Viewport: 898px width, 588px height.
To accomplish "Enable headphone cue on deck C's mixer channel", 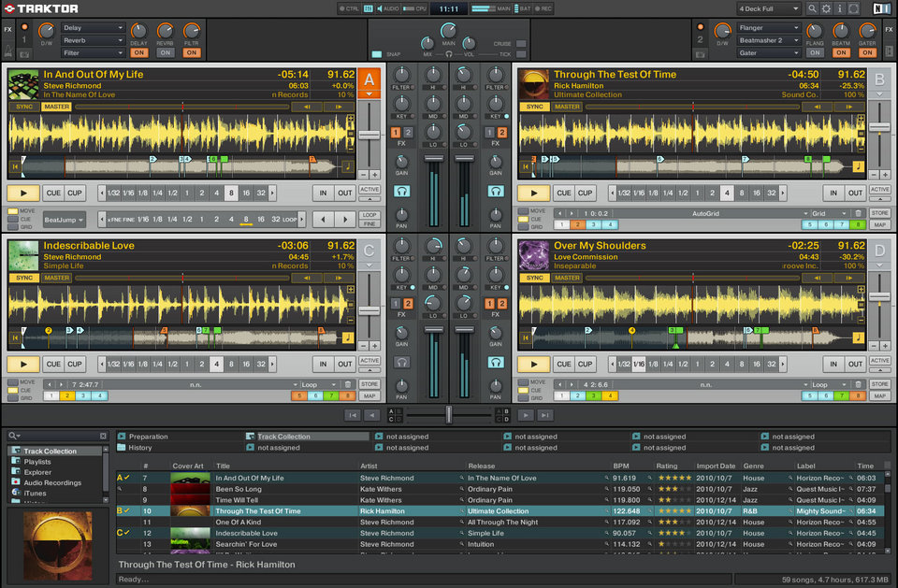I will tap(401, 363).
